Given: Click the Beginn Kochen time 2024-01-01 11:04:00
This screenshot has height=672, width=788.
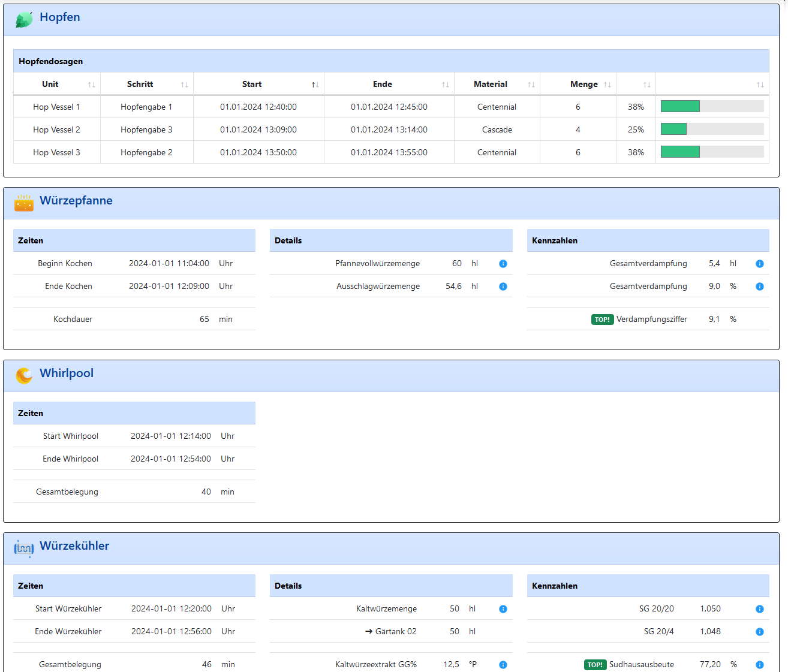Looking at the screenshot, I should click(x=169, y=263).
